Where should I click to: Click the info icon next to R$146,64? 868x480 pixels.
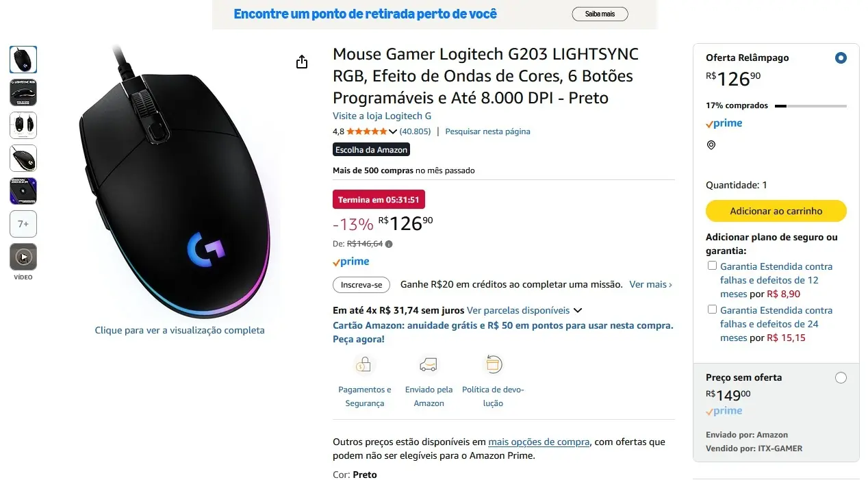pyautogui.click(x=389, y=244)
